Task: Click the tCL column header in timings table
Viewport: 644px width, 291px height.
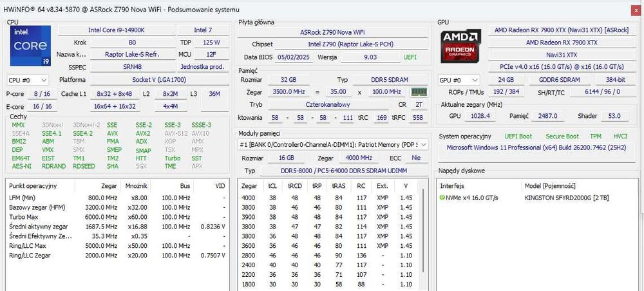Action: pyautogui.click(x=272, y=185)
